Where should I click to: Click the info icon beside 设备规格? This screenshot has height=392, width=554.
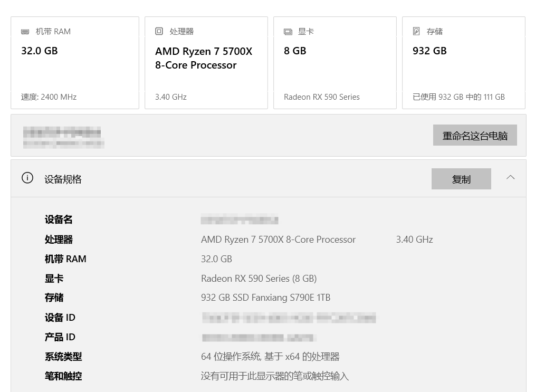coord(27,178)
